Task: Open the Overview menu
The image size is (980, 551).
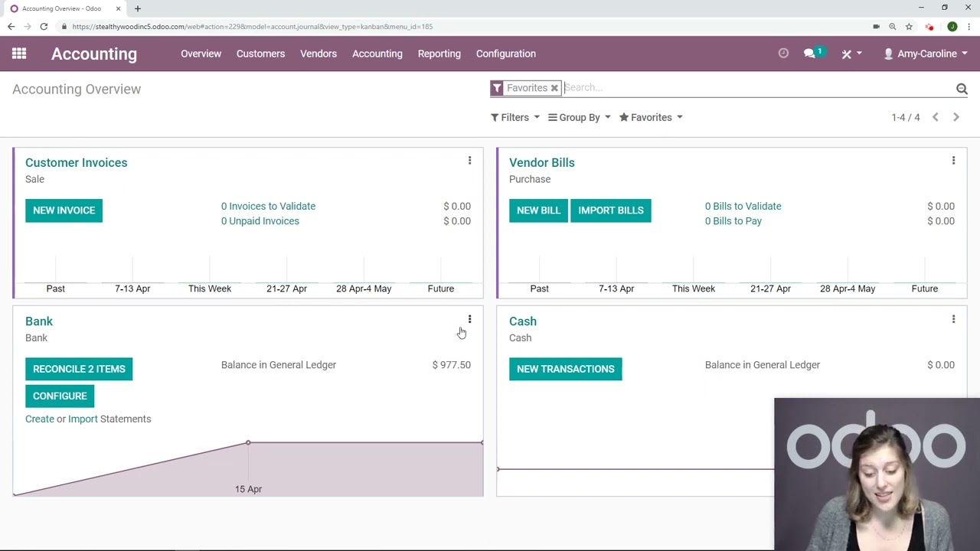Action: [x=201, y=54]
